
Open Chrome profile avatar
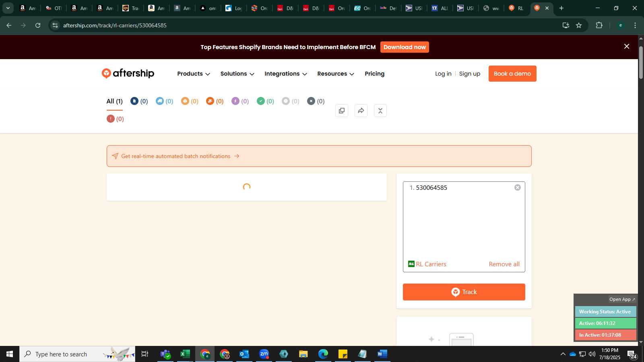pos(621,25)
